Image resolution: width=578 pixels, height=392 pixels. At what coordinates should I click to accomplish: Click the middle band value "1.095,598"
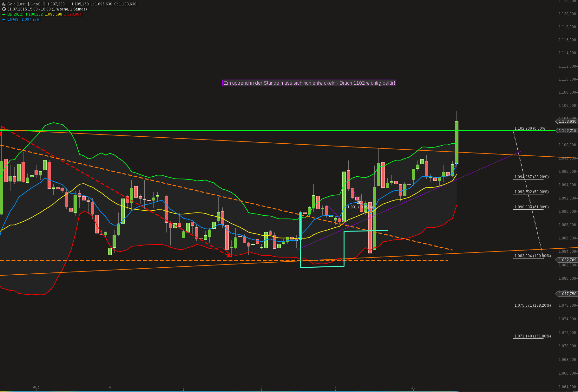(x=53, y=14)
